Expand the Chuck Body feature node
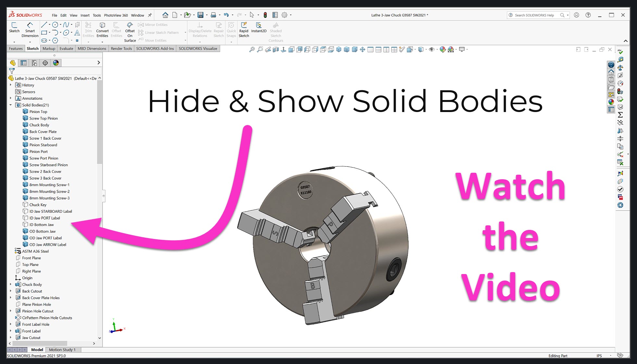 (11, 284)
